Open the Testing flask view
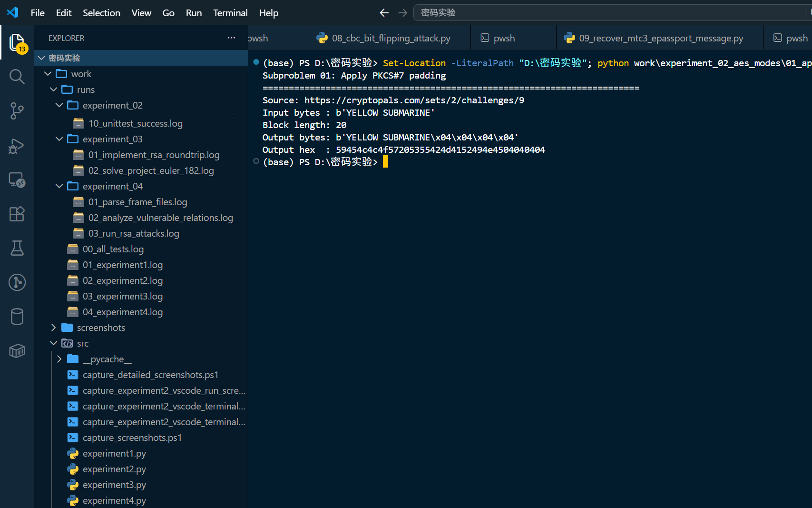 [x=17, y=248]
